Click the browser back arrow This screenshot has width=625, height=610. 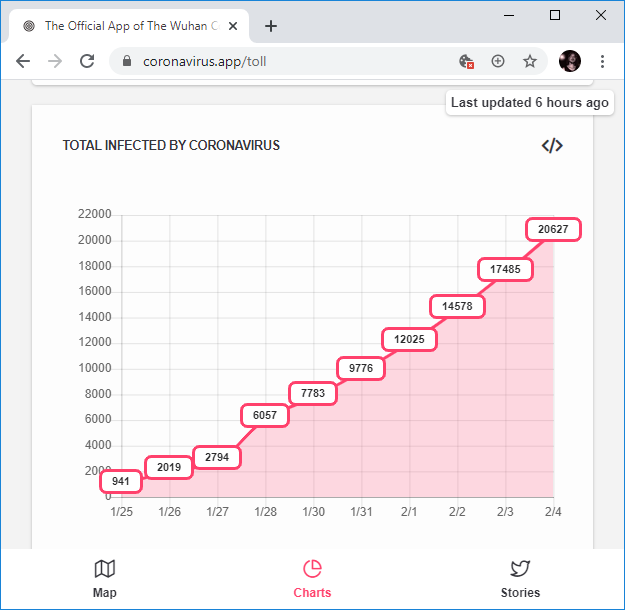pos(23,61)
